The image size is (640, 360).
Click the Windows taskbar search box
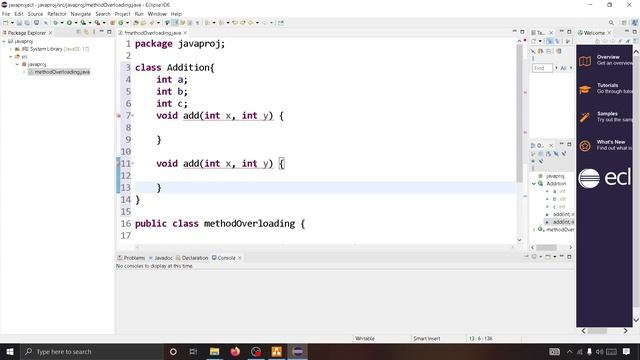coord(92,351)
